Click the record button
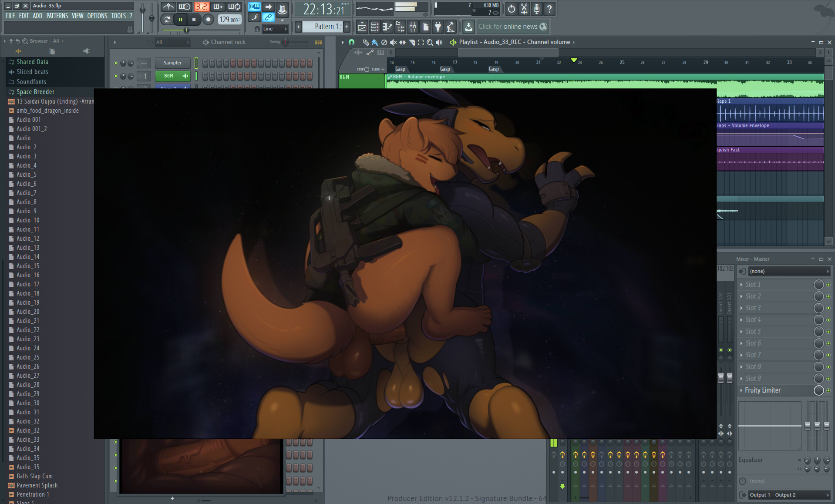This screenshot has height=504, width=835. [208, 20]
